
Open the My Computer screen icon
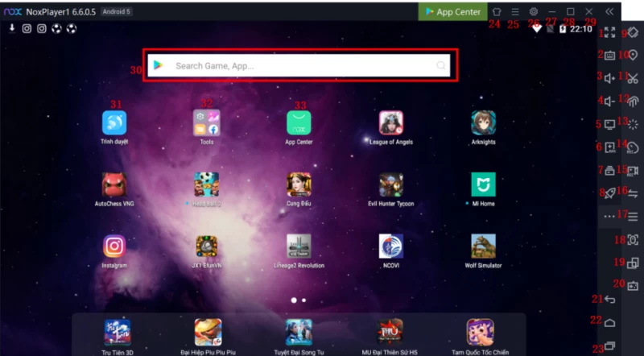pyautogui.click(x=610, y=124)
